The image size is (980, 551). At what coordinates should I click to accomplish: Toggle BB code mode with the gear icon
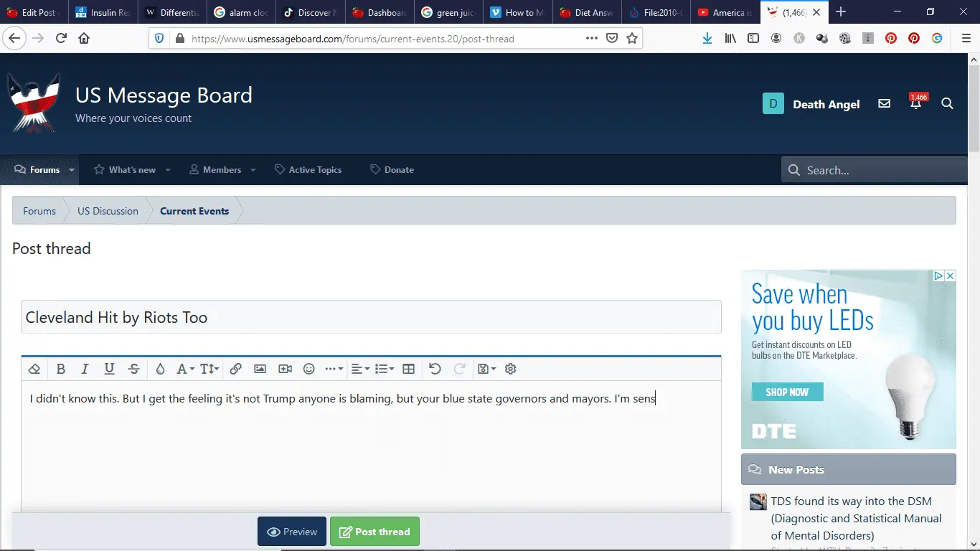click(511, 369)
